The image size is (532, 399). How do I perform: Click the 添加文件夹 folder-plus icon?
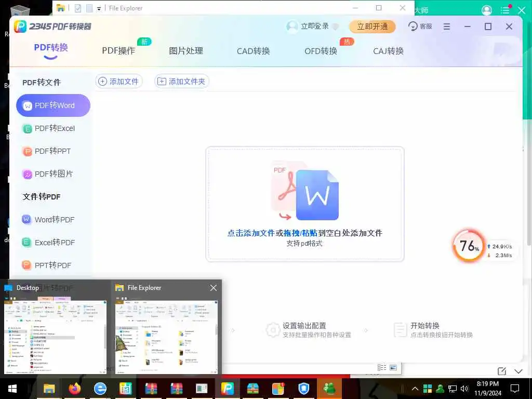click(162, 82)
